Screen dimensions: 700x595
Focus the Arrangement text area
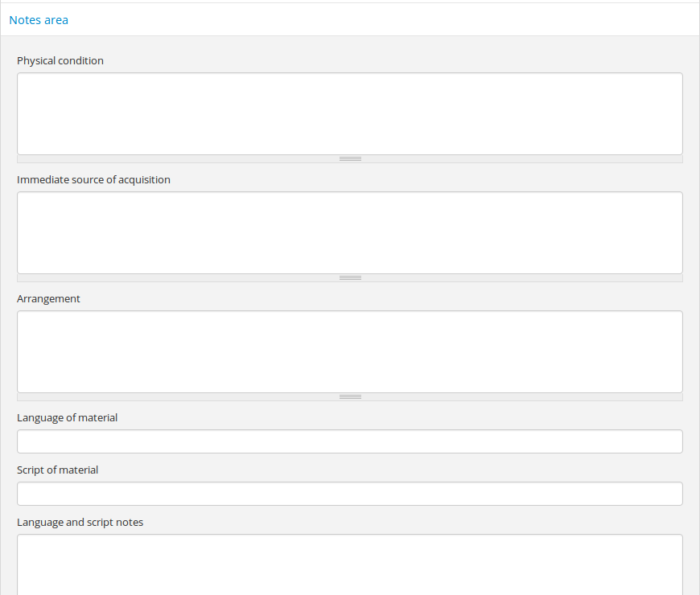tap(350, 351)
